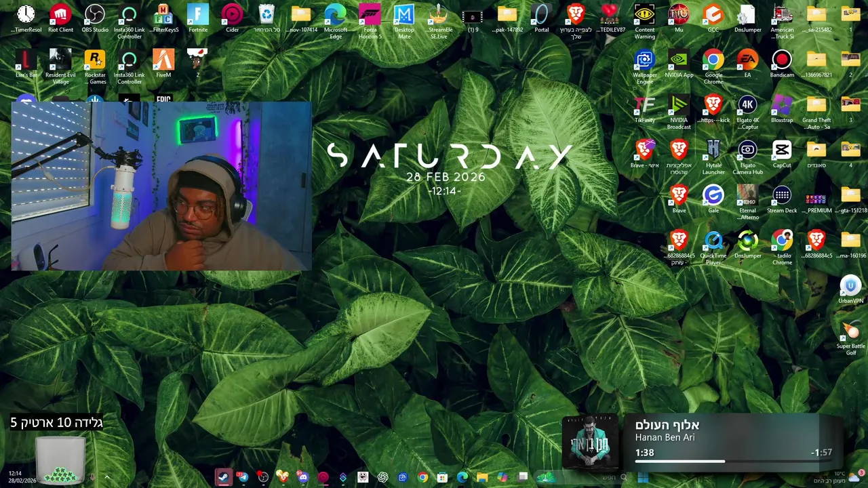Launch Elgato 4K Capture icon
Screen dimensions: 868x488
pyautogui.click(x=747, y=112)
